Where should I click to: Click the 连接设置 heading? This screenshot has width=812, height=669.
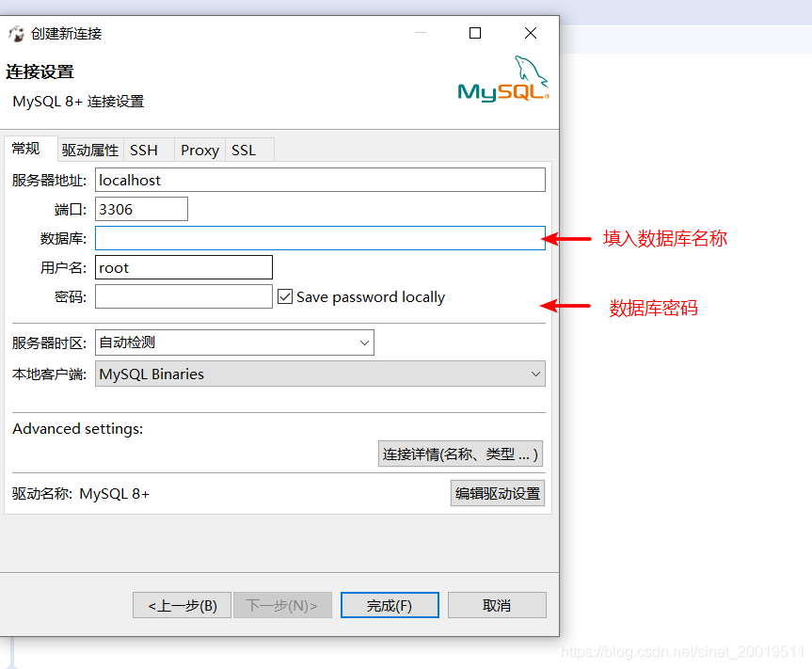(40, 72)
